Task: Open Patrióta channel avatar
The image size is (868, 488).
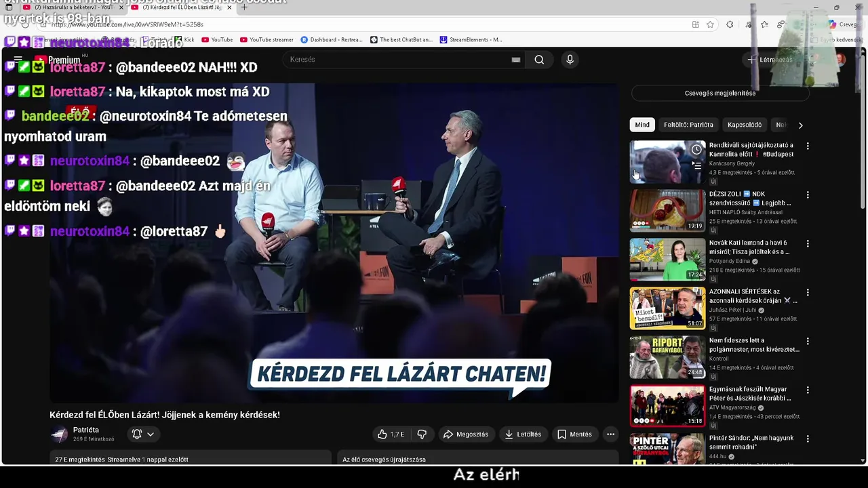Action: pyautogui.click(x=59, y=434)
